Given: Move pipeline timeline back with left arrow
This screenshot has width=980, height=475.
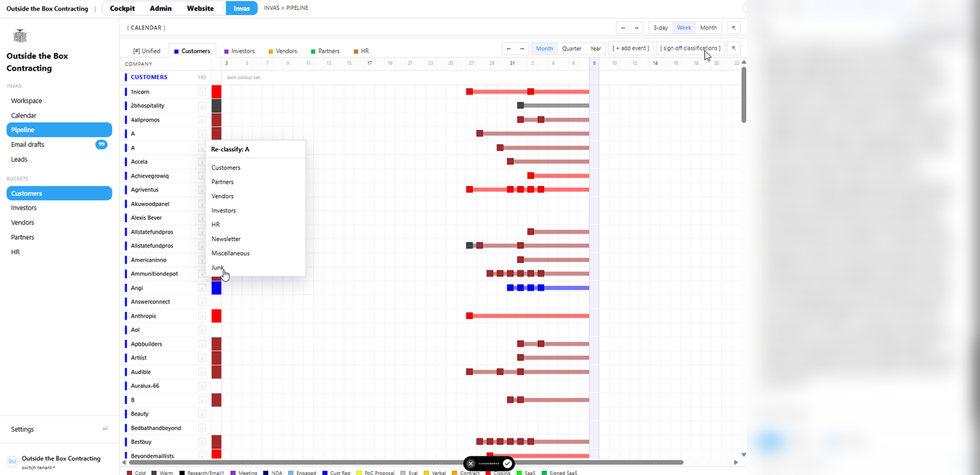Looking at the screenshot, I should click(x=509, y=48).
